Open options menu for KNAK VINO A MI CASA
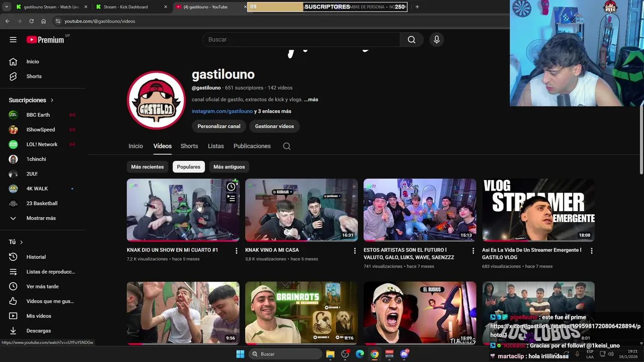Image resolution: width=644 pixels, height=362 pixels. [x=355, y=250]
